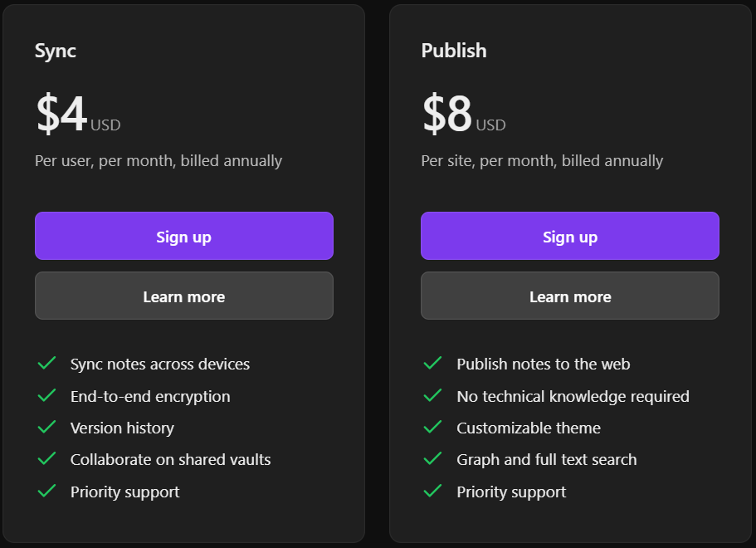Click the Customizable theme checkmark icon
Screen dimensions: 756x548
433,428
